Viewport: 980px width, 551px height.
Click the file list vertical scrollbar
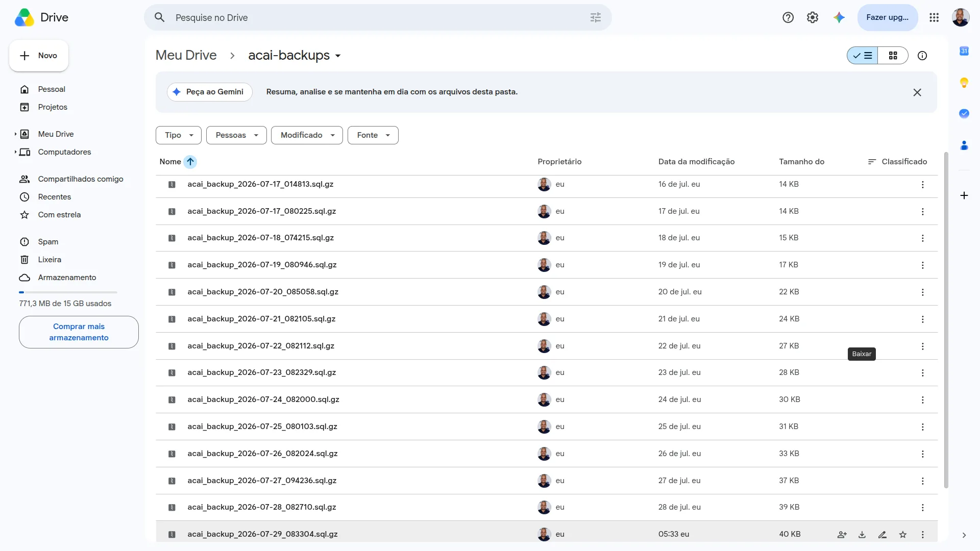[x=946, y=320]
